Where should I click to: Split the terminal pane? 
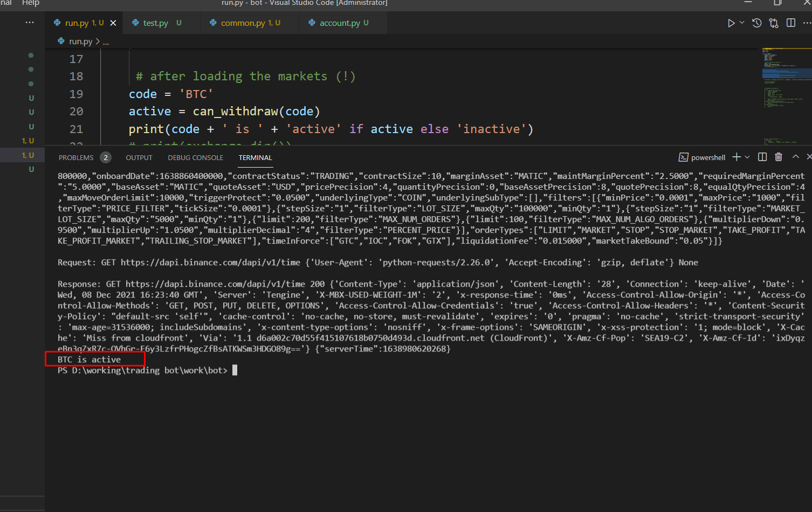click(x=762, y=156)
